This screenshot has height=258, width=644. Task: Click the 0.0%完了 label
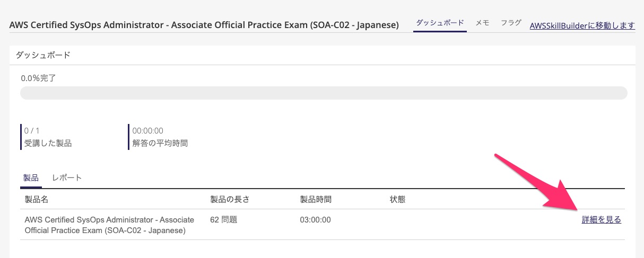pyautogui.click(x=38, y=78)
